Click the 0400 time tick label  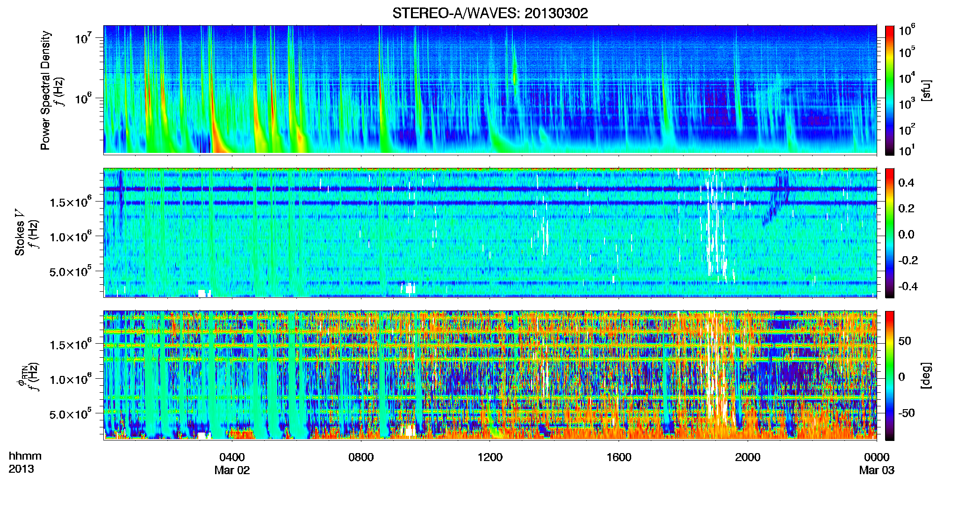point(232,457)
